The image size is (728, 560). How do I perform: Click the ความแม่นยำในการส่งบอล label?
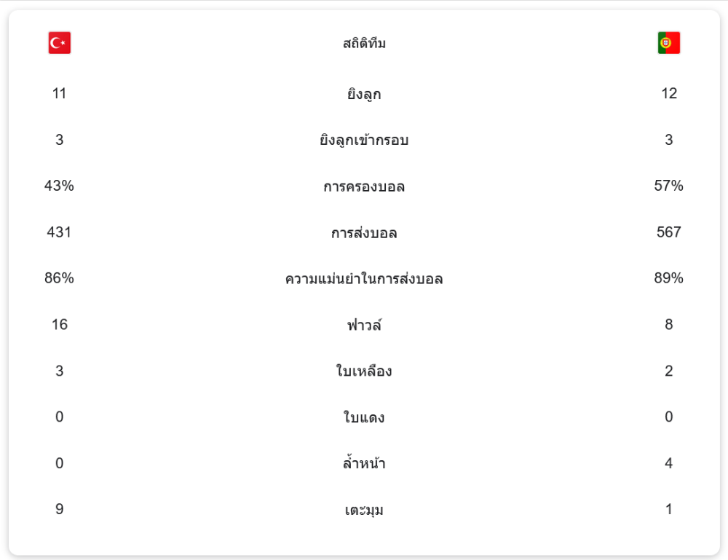[364, 279]
